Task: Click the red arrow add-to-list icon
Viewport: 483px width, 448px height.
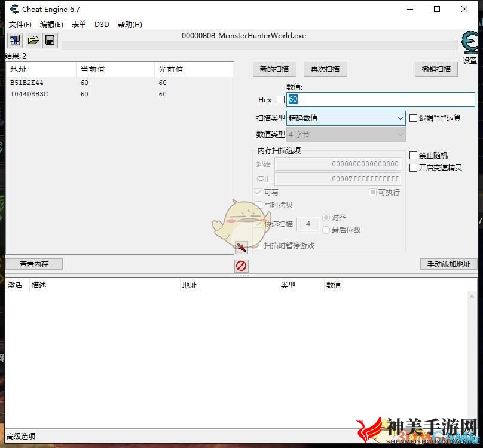Action: click(241, 247)
